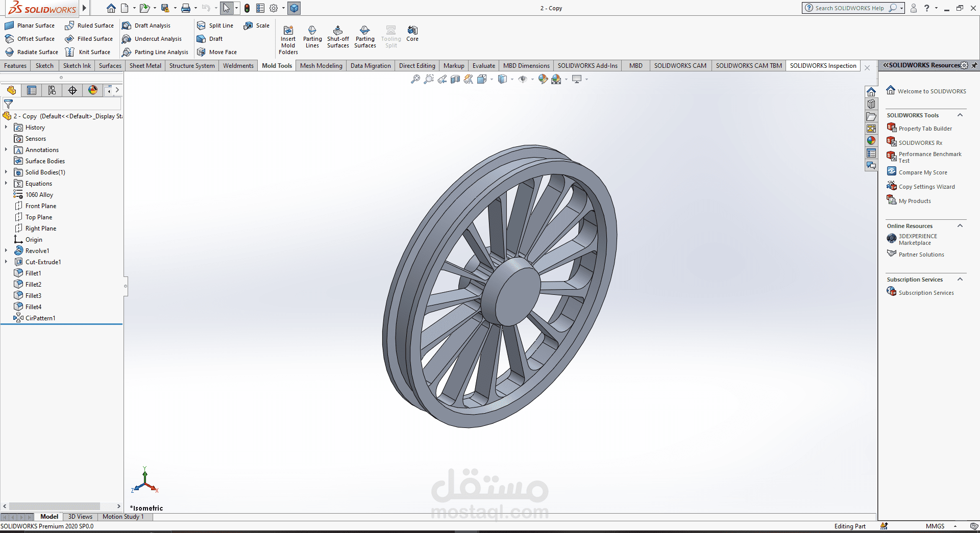
Task: Select the Planar Surface tool
Action: (x=30, y=26)
